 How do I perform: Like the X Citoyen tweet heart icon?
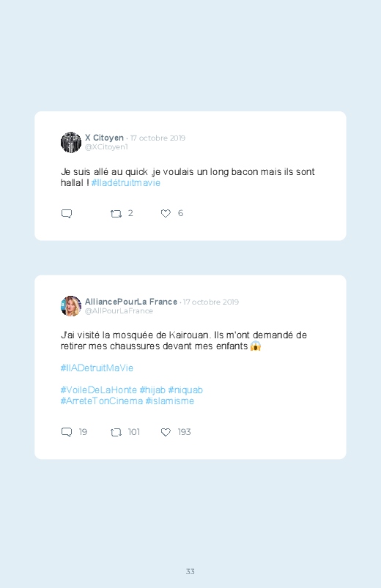click(x=166, y=213)
